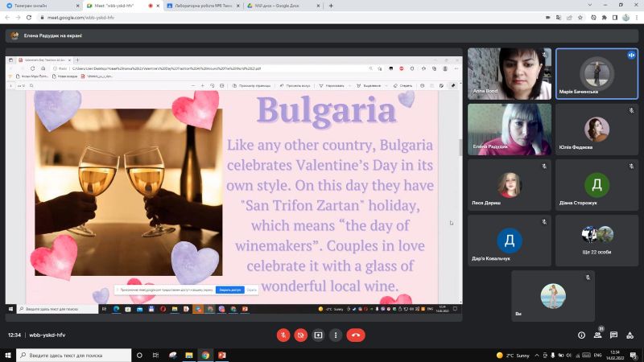
Task: Share this page icon in address bar
Action: (x=569, y=18)
